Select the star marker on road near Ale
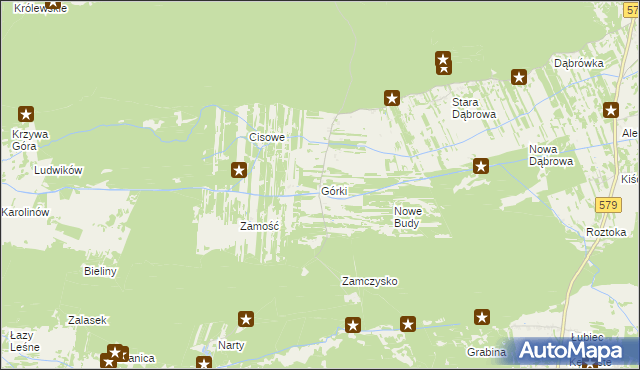 click(x=611, y=110)
